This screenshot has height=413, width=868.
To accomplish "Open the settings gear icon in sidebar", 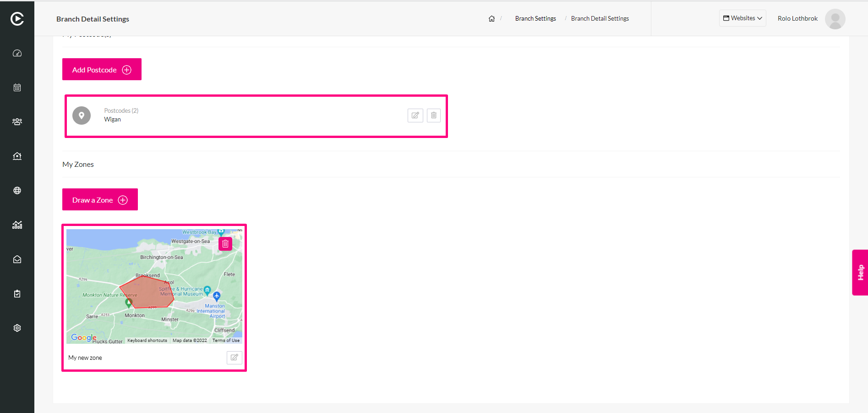I will click(17, 328).
